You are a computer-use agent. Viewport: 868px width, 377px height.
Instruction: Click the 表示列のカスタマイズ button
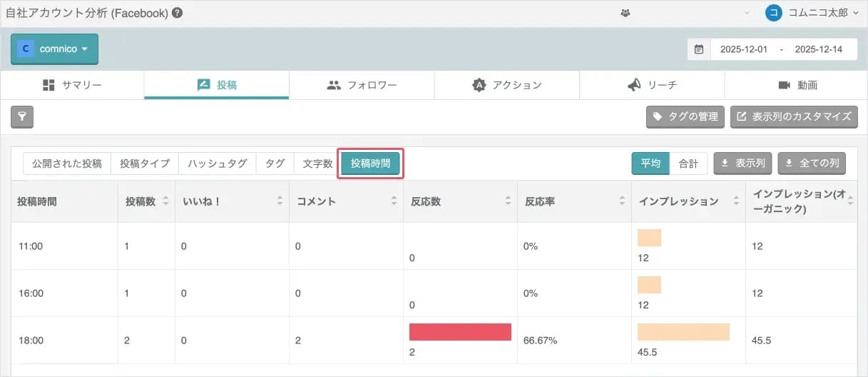pyautogui.click(x=794, y=116)
